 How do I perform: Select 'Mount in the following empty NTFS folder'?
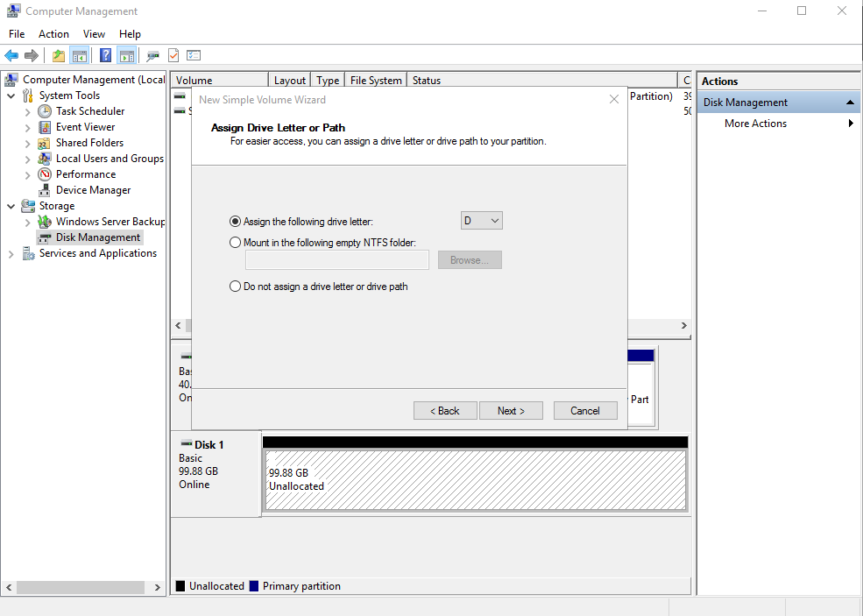235,243
